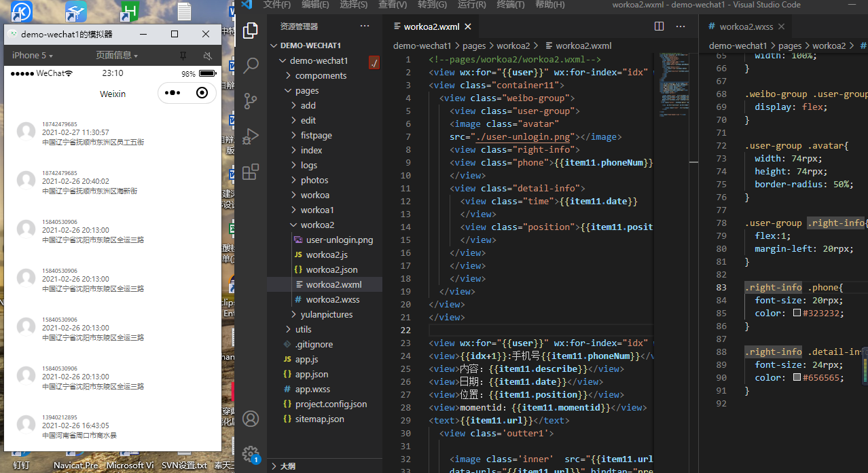The image size is (868, 473).
Task: Open the 终端(T) menu
Action: click(510, 5)
